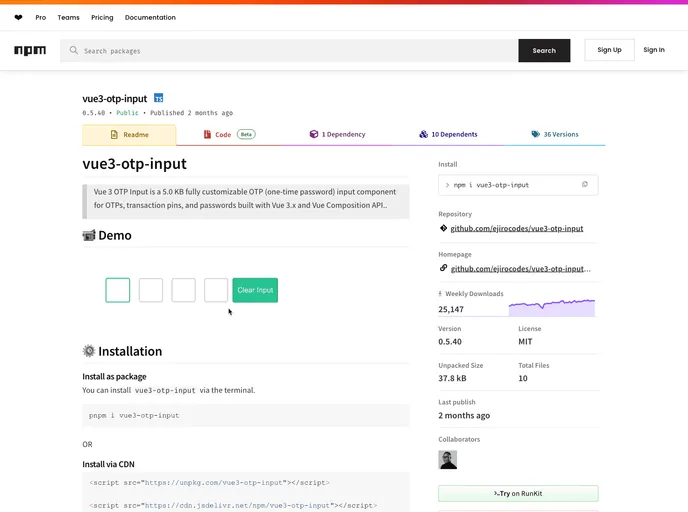Open the npm logo home link
The height and width of the screenshot is (512, 688).
tap(30, 50)
